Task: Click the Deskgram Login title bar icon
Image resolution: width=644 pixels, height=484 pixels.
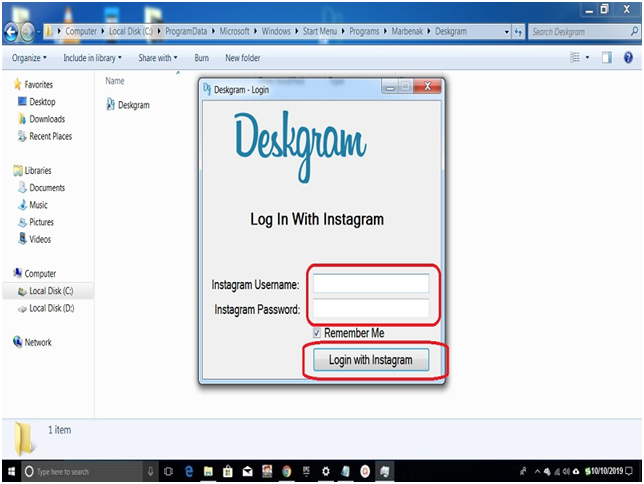Action: coord(207,88)
